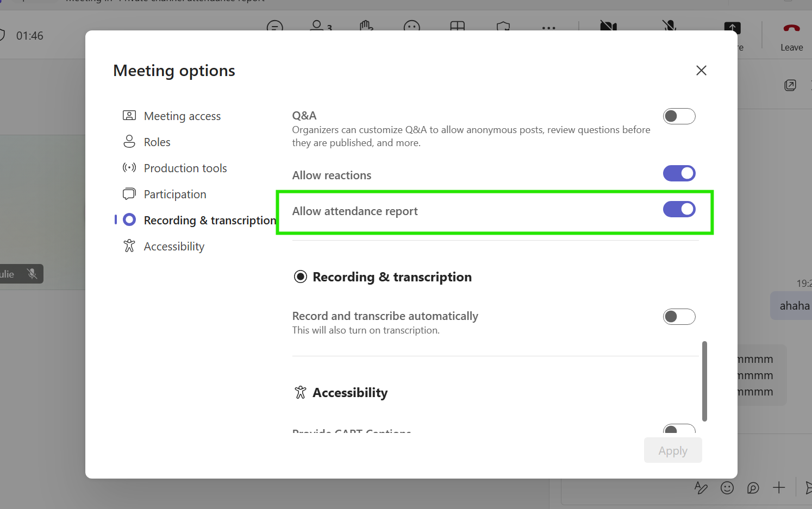Turn on camera in meeting toolbar

coord(608,26)
